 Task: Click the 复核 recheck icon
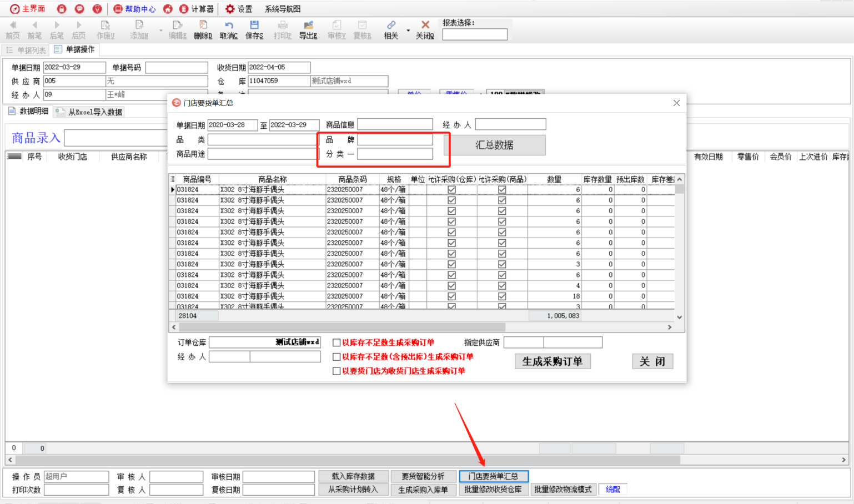pos(362,25)
